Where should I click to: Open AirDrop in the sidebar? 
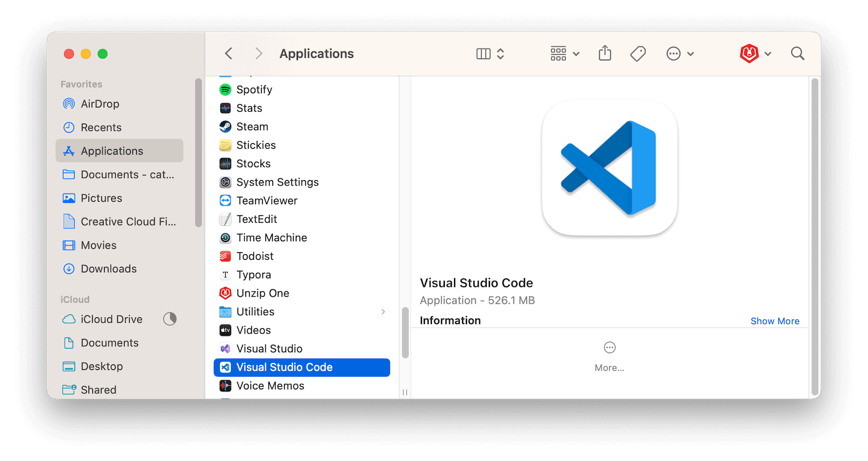pyautogui.click(x=100, y=104)
